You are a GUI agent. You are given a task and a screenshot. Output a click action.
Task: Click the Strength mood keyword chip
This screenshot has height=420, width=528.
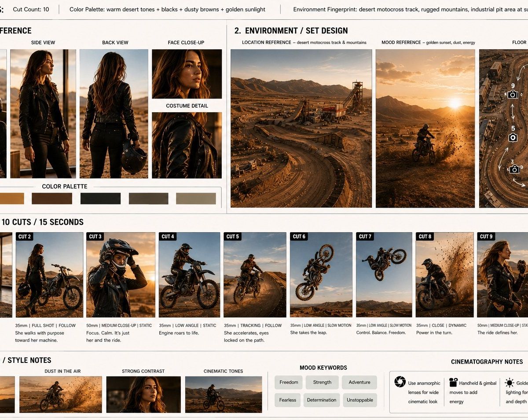coord(322,382)
